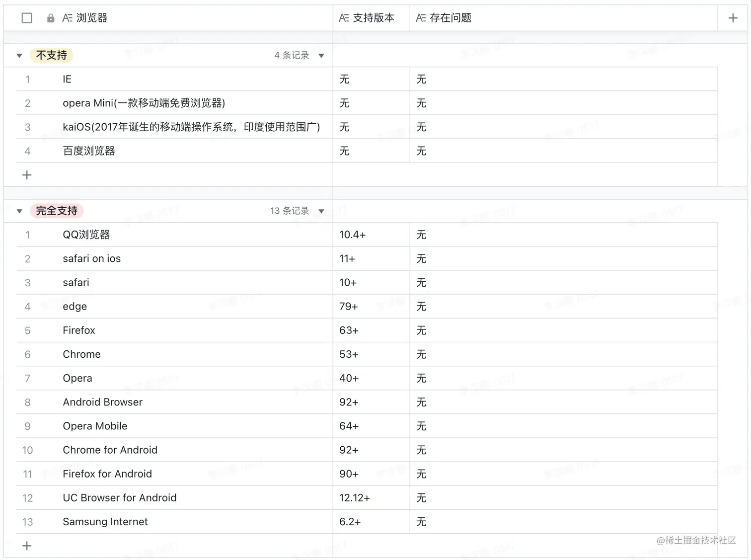
Task: Click version cell 10.4+
Action: pos(371,235)
